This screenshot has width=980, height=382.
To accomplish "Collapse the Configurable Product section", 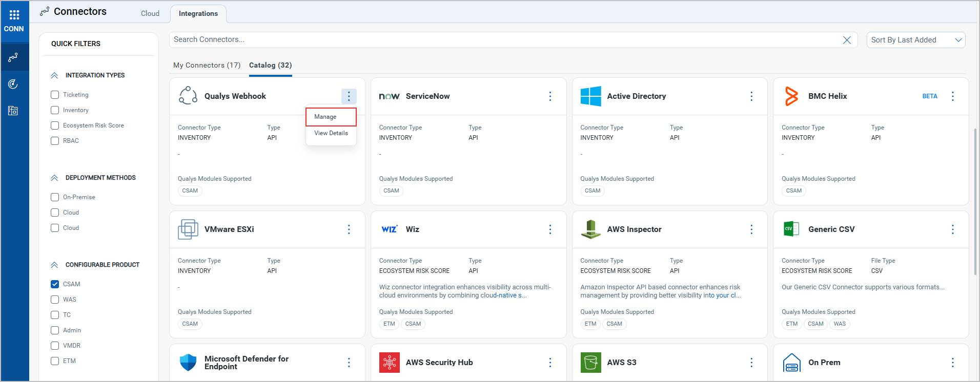I will (x=54, y=265).
